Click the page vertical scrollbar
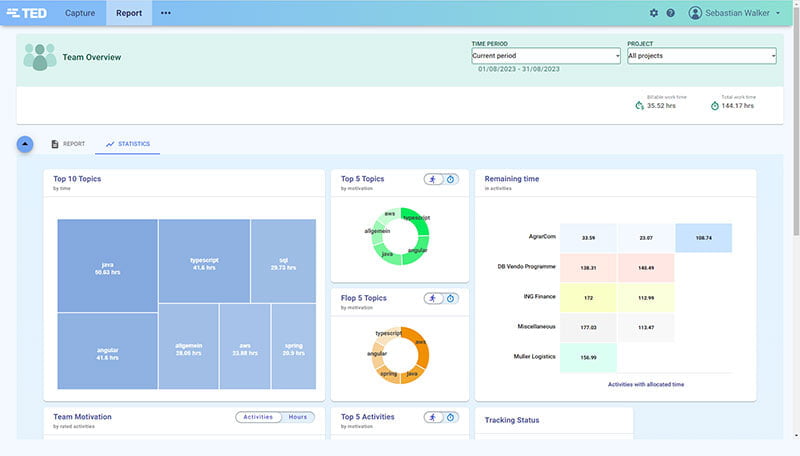 click(x=796, y=120)
